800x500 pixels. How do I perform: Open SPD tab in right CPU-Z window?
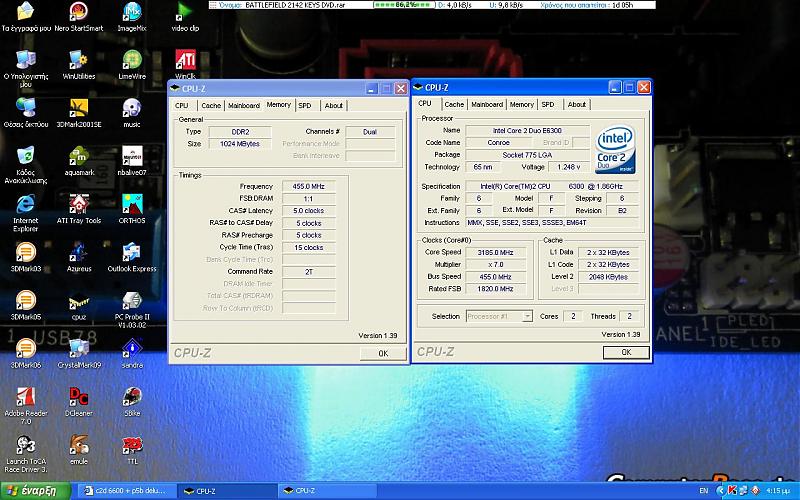tap(547, 105)
